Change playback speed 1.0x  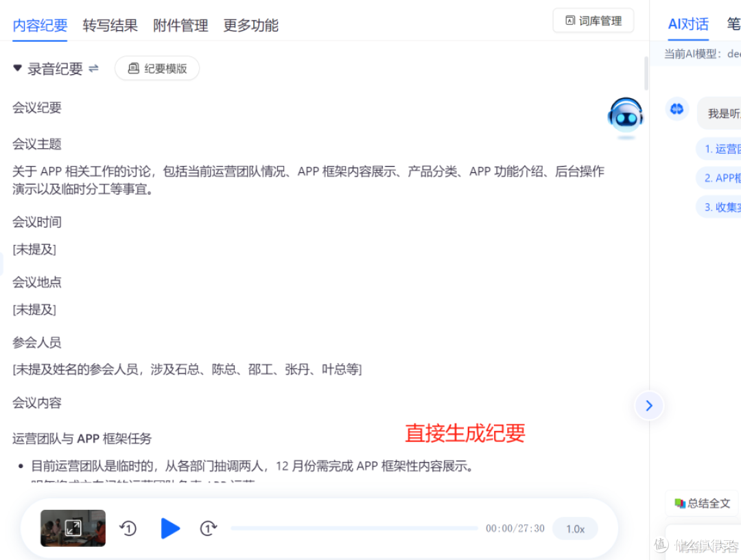[575, 529]
